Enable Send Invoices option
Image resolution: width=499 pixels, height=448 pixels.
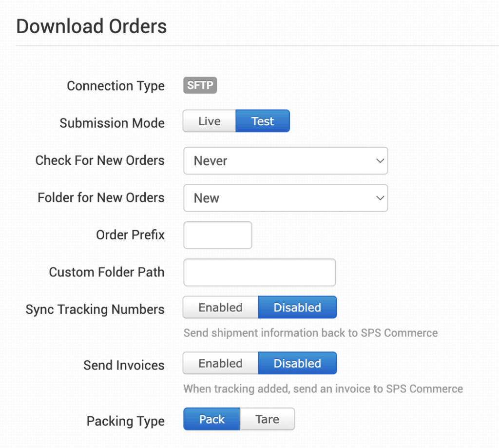pos(220,364)
